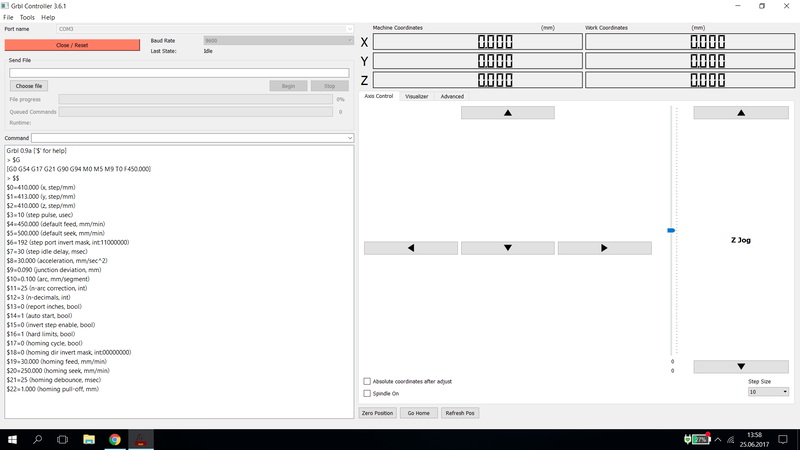Open the Action Center notifications icon
The height and width of the screenshot is (450, 800).
click(783, 439)
